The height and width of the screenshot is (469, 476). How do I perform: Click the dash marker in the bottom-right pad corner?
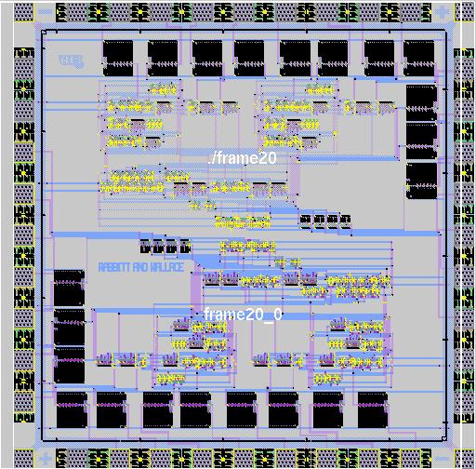tap(442, 458)
